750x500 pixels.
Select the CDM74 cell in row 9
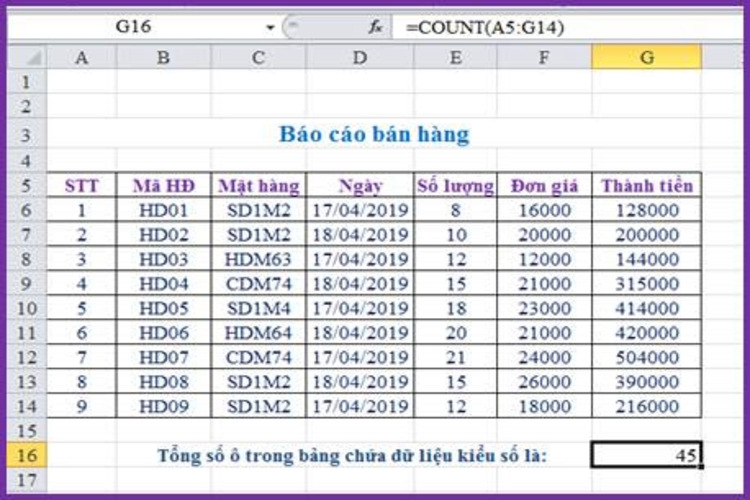click(x=258, y=283)
